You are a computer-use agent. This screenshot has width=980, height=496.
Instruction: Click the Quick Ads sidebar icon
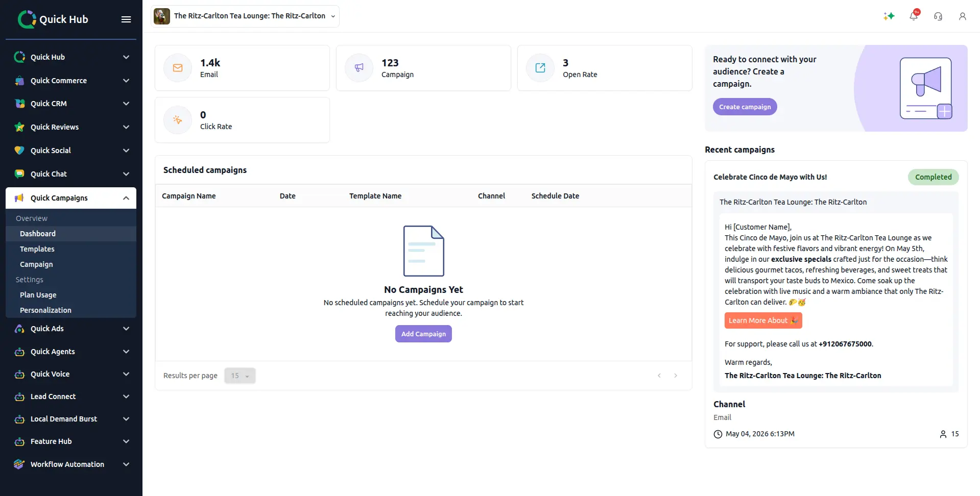pyautogui.click(x=19, y=329)
